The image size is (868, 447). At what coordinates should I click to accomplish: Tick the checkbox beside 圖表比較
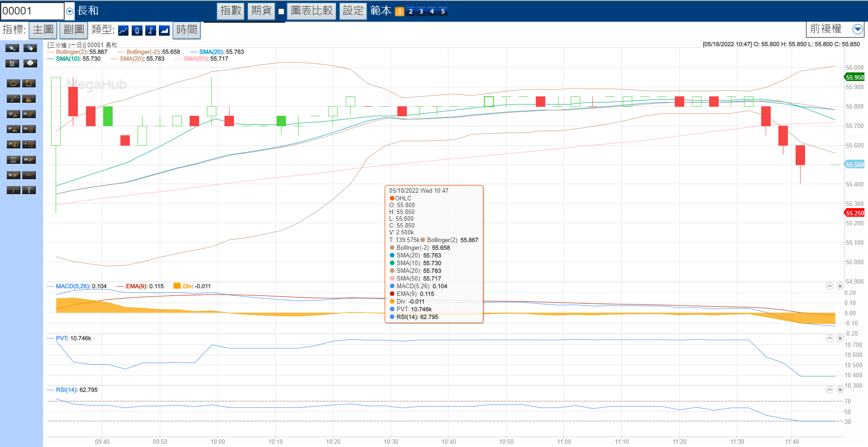(x=281, y=11)
